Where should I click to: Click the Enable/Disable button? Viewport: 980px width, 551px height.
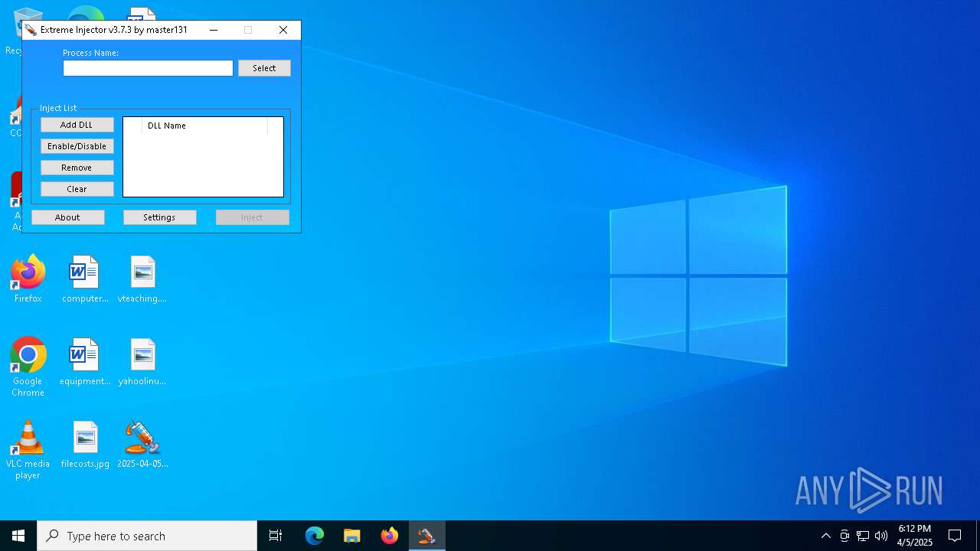point(77,146)
